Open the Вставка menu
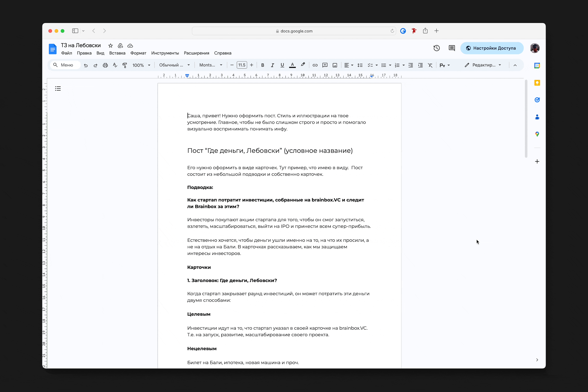Screen dimensions: 588x392 click(x=117, y=53)
